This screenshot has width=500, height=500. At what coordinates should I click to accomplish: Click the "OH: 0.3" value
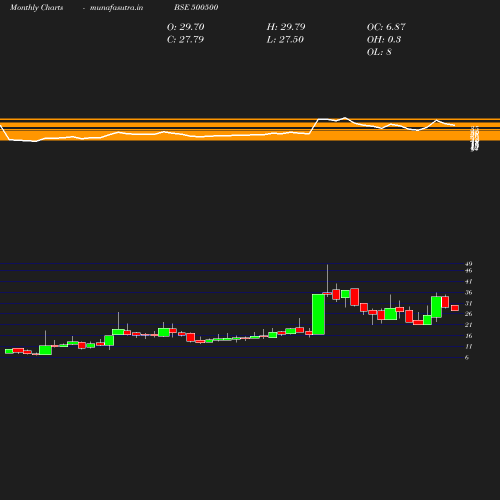(384, 39)
